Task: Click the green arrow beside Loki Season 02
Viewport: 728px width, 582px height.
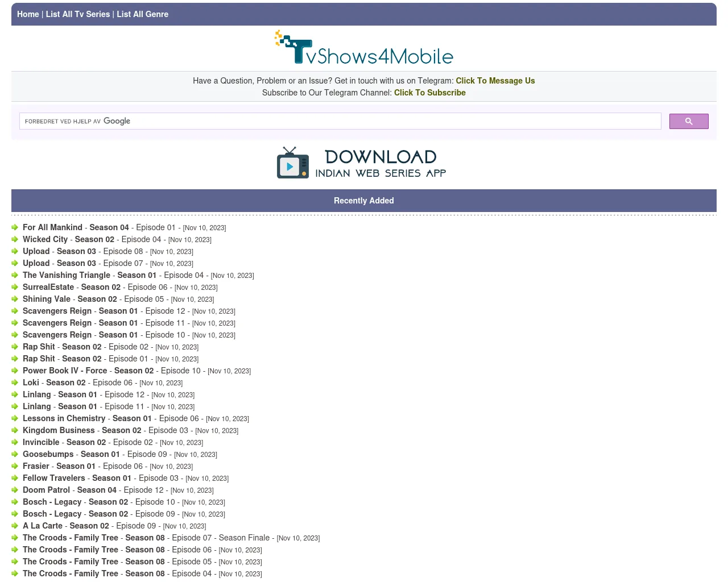Action: point(15,383)
